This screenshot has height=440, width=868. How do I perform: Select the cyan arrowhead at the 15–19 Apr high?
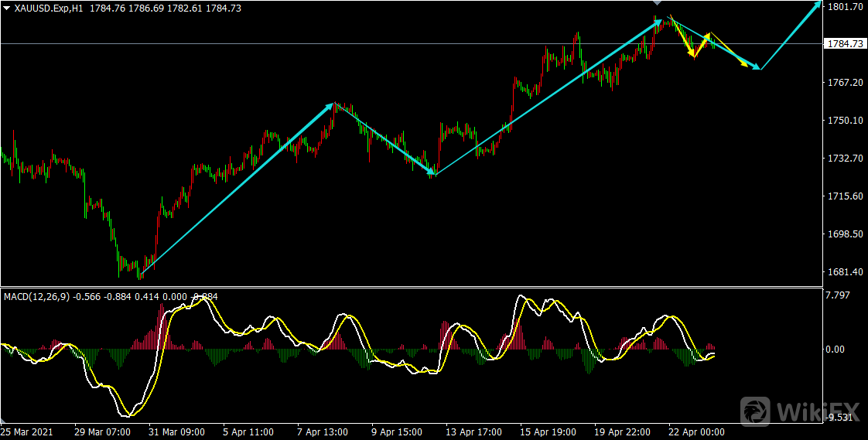point(658,22)
